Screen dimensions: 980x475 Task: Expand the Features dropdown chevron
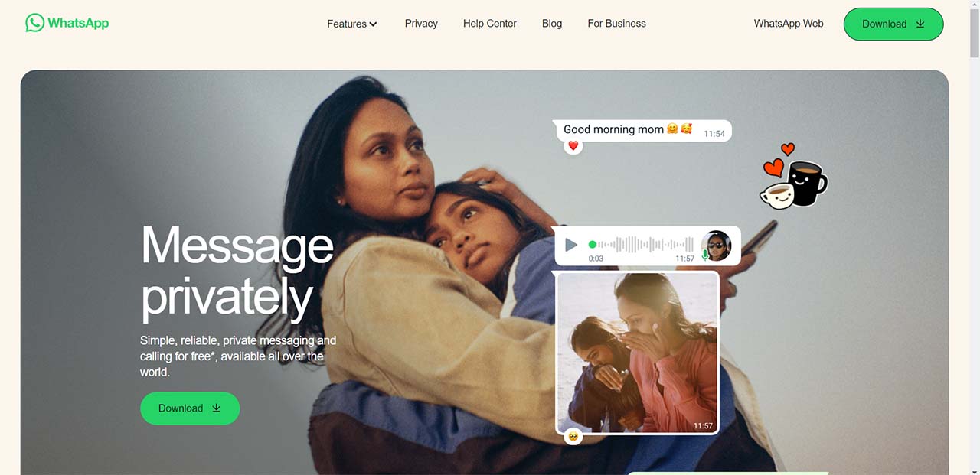point(373,24)
